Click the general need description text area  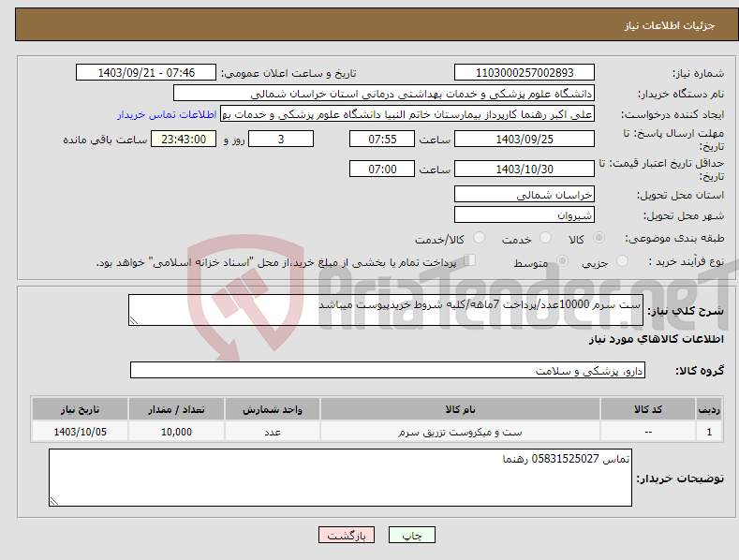[386, 310]
